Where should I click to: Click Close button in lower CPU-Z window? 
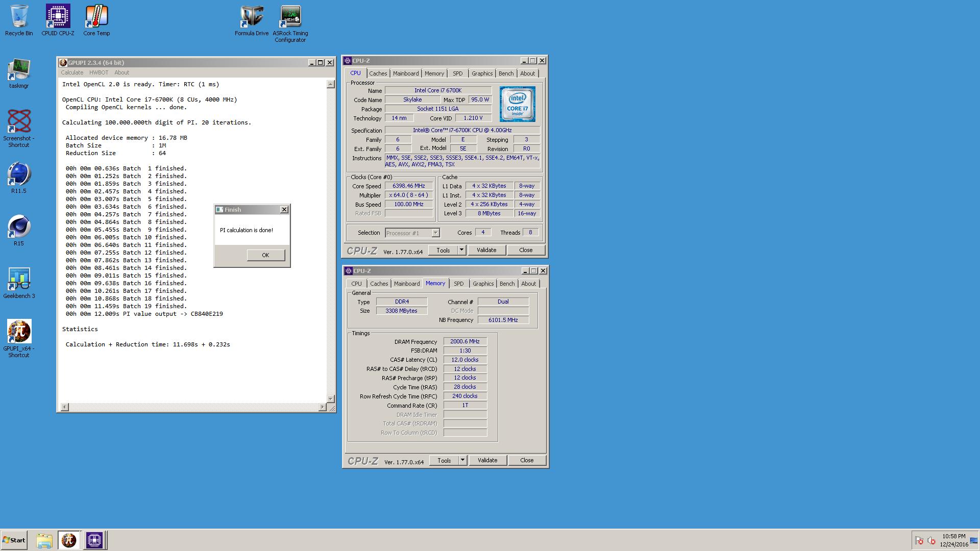tap(527, 460)
